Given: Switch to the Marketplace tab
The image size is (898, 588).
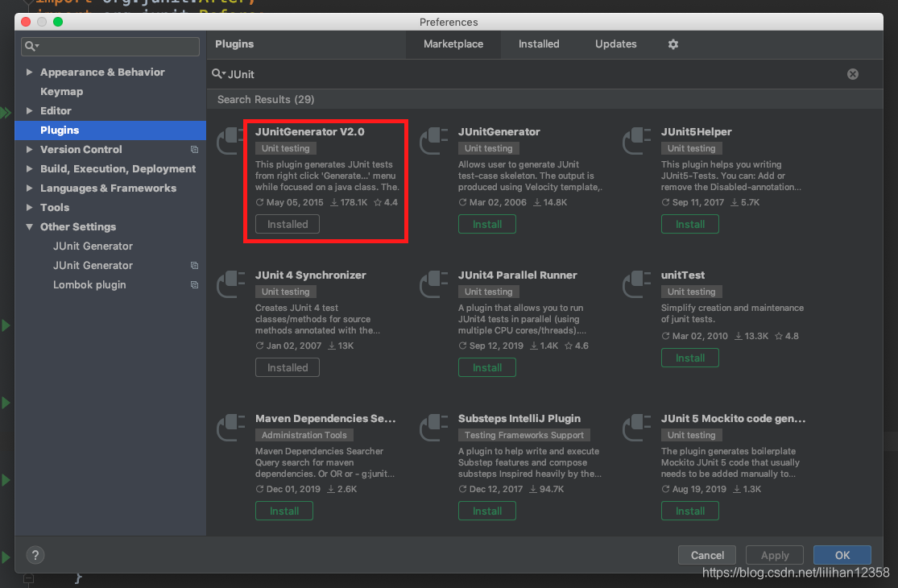Looking at the screenshot, I should (x=453, y=44).
